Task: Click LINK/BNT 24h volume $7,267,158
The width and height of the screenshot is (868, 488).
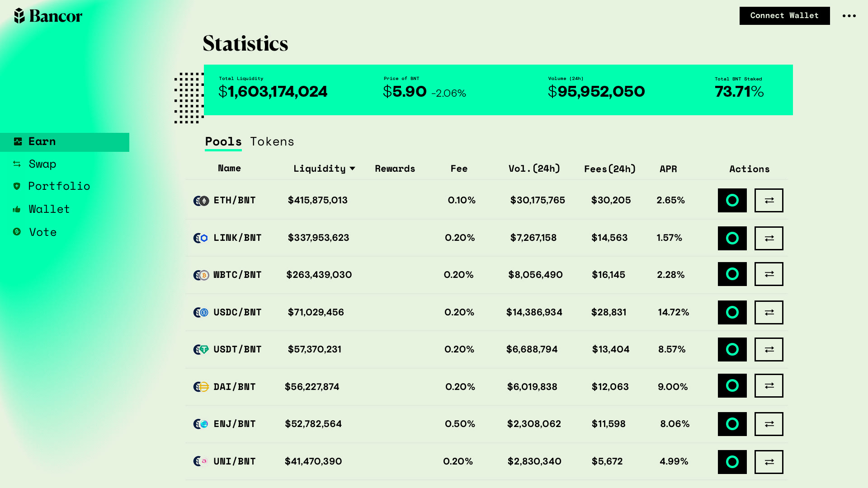Action: click(533, 238)
